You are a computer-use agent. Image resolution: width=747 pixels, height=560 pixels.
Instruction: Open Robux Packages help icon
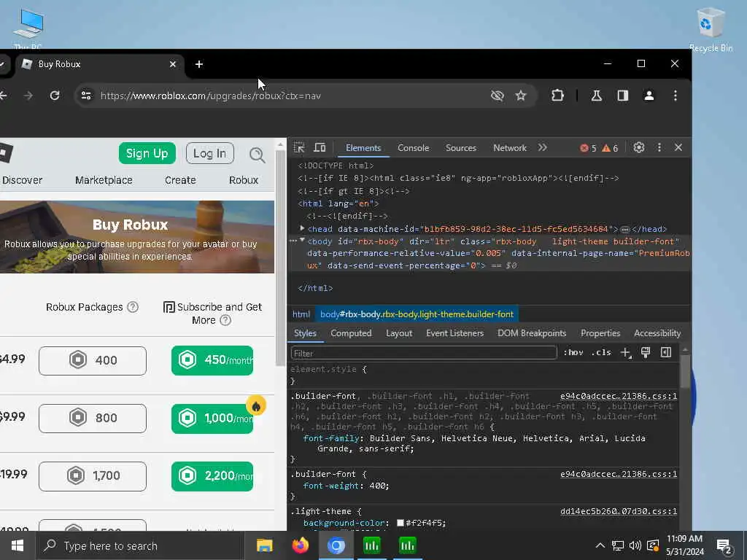tap(133, 307)
